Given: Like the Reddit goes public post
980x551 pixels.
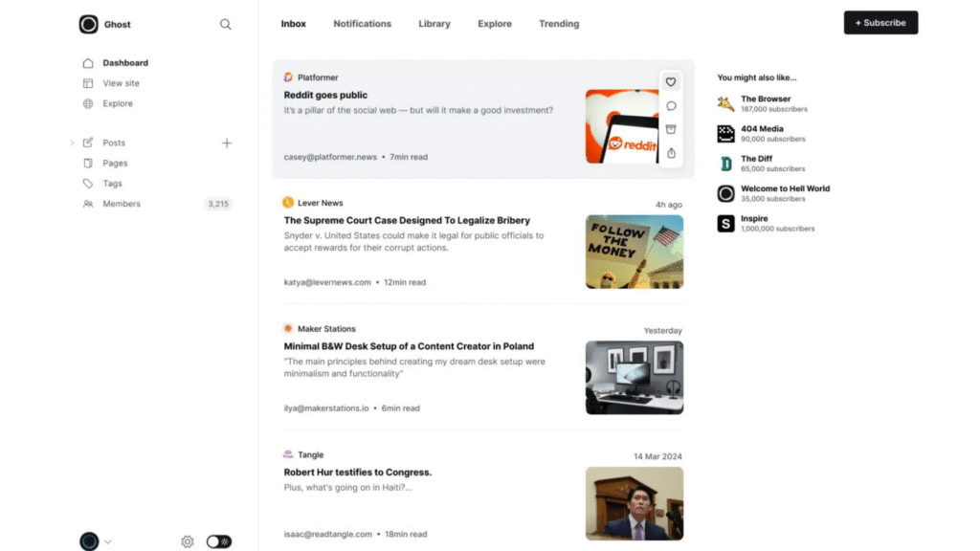Looking at the screenshot, I should 671,82.
